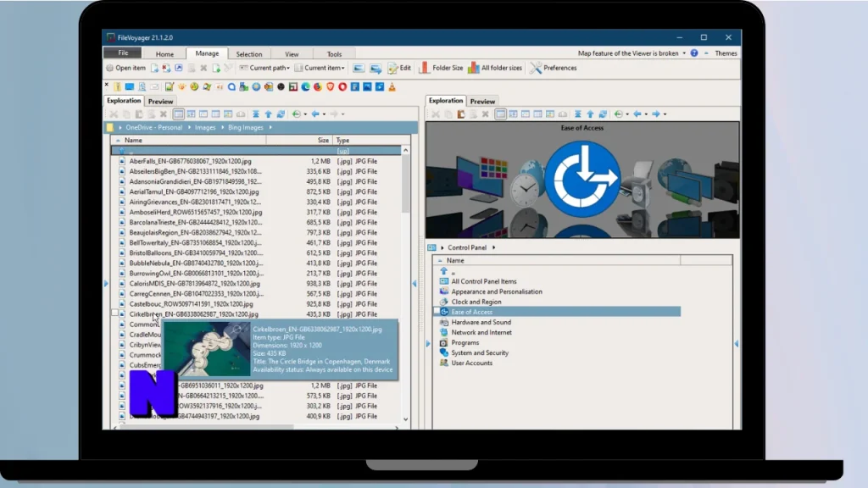Launch Brave browser from the application bar
868x488 pixels.
pos(330,87)
